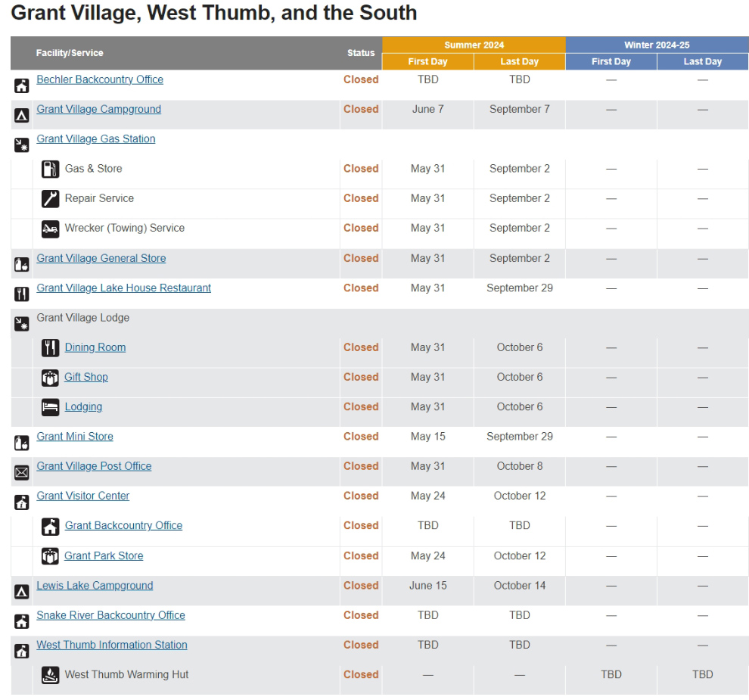The image size is (749, 700).
Task: Click the Winter 2024-25 column header
Action: (x=657, y=45)
